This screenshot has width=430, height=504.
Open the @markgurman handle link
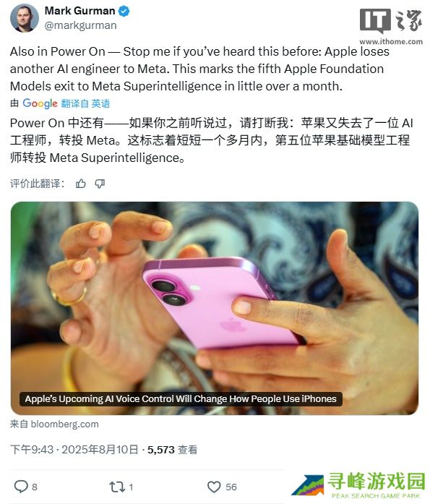coord(81,25)
